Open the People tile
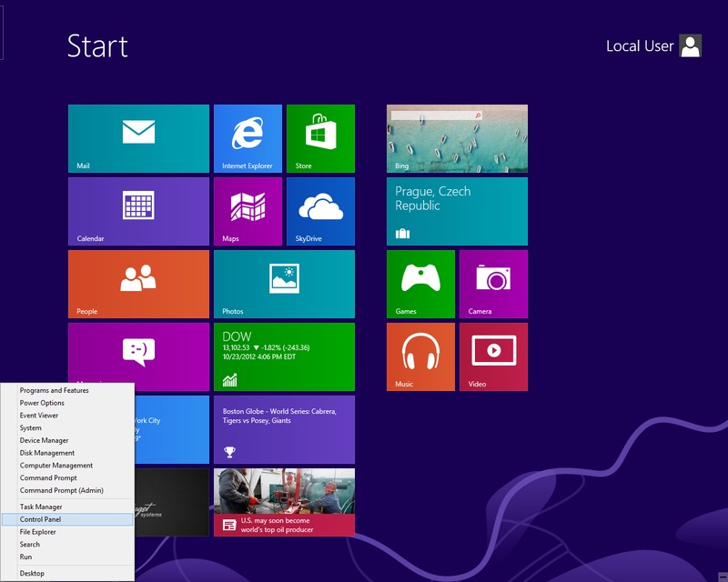 [138, 284]
